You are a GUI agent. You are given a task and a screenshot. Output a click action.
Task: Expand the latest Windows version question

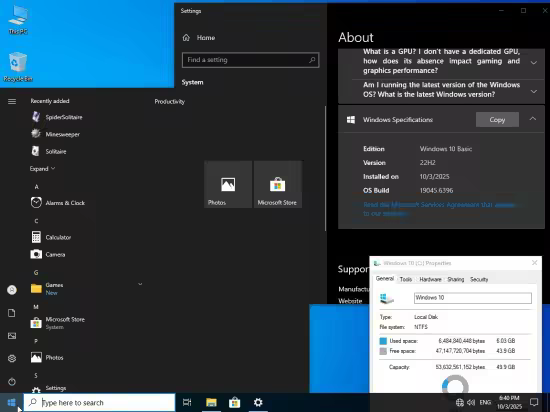point(534,92)
